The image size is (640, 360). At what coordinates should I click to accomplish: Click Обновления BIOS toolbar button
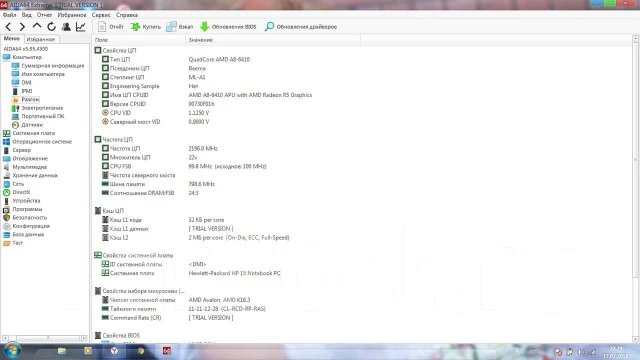click(x=228, y=27)
